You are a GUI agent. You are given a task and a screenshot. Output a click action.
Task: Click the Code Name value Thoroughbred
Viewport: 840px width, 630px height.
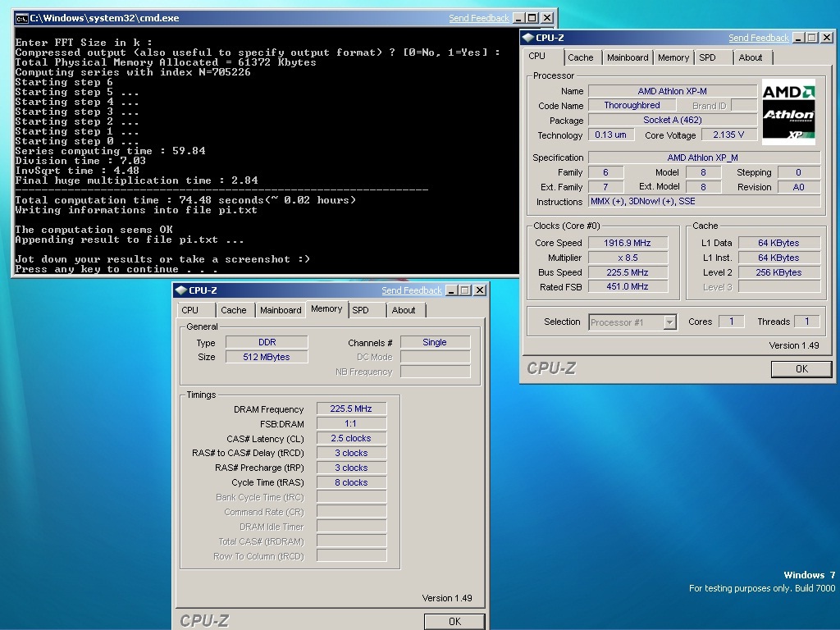(632, 106)
